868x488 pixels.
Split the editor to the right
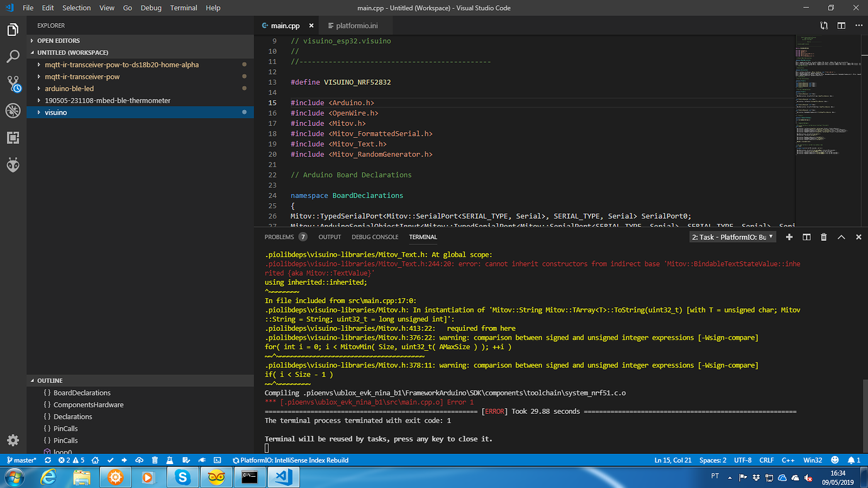point(842,26)
